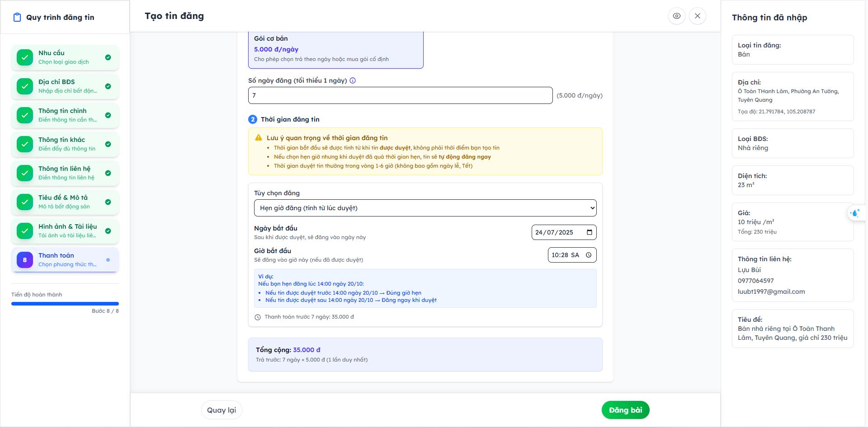Click completed badge at right of Thông tin liên hệ
The width and height of the screenshot is (868, 428).
[108, 173]
